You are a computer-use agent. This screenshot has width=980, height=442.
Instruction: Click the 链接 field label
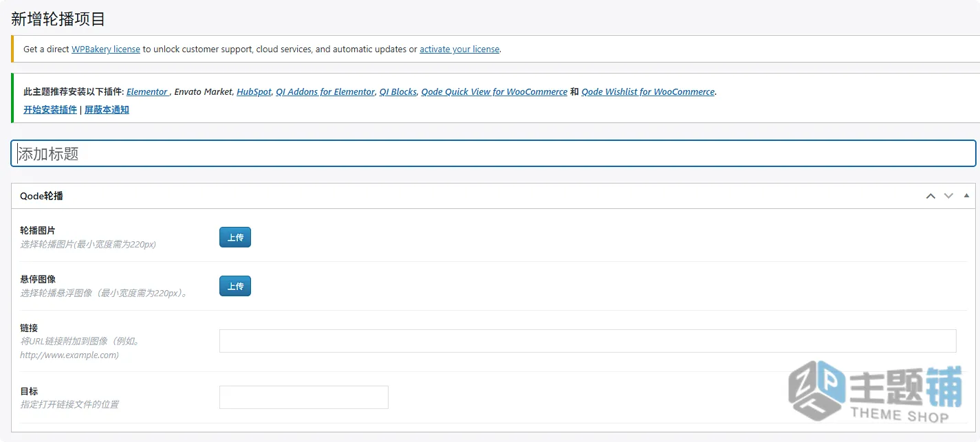29,328
